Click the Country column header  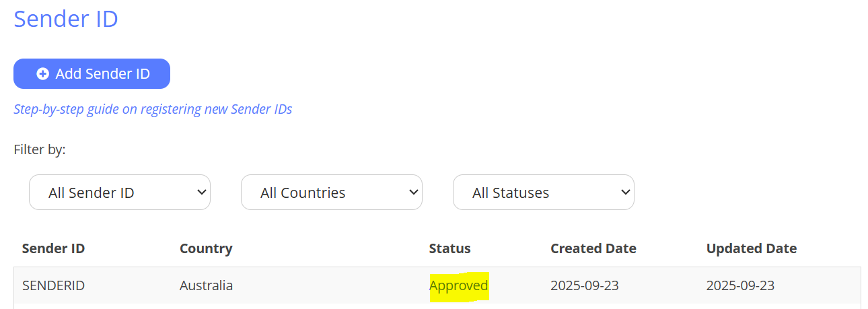[206, 248]
